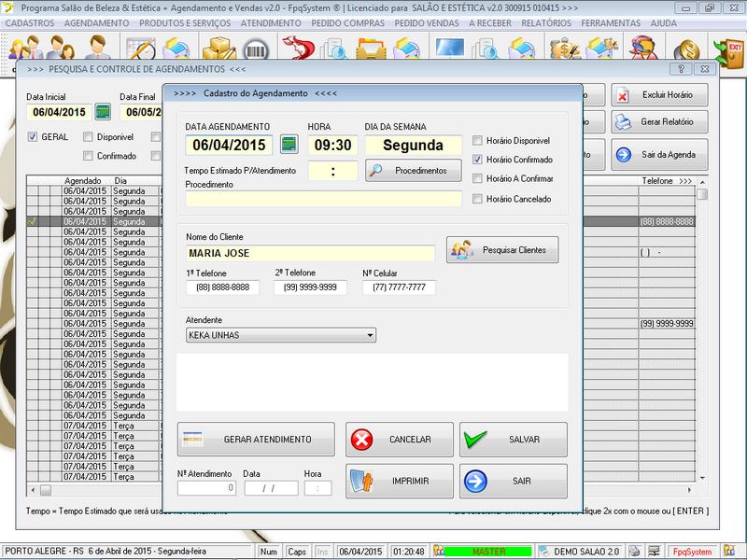Screen dimensions: 747x560
Task: Click the printer icon in status bar
Action: point(634,551)
